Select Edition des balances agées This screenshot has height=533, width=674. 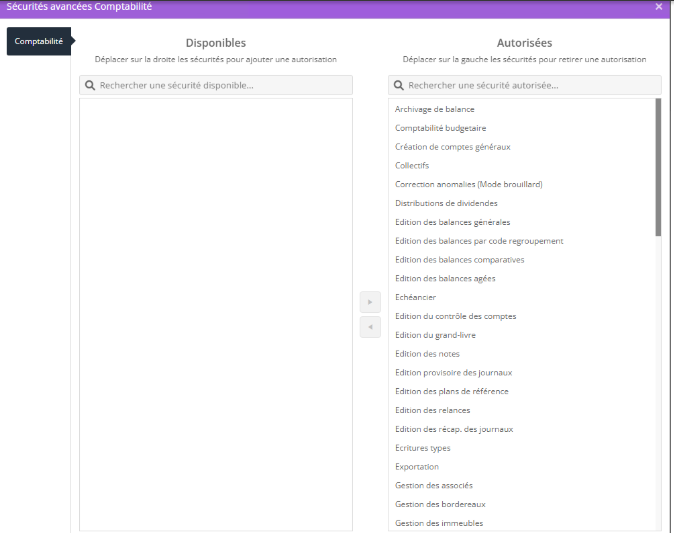[445, 278]
